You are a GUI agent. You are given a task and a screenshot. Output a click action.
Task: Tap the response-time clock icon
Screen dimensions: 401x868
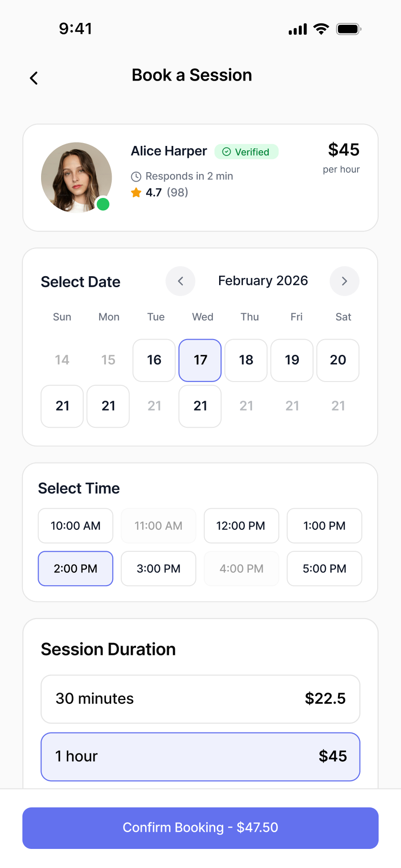point(136,176)
